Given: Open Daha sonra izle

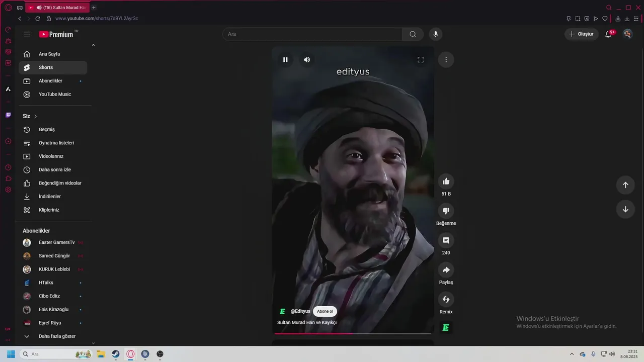Looking at the screenshot, I should [53, 170].
